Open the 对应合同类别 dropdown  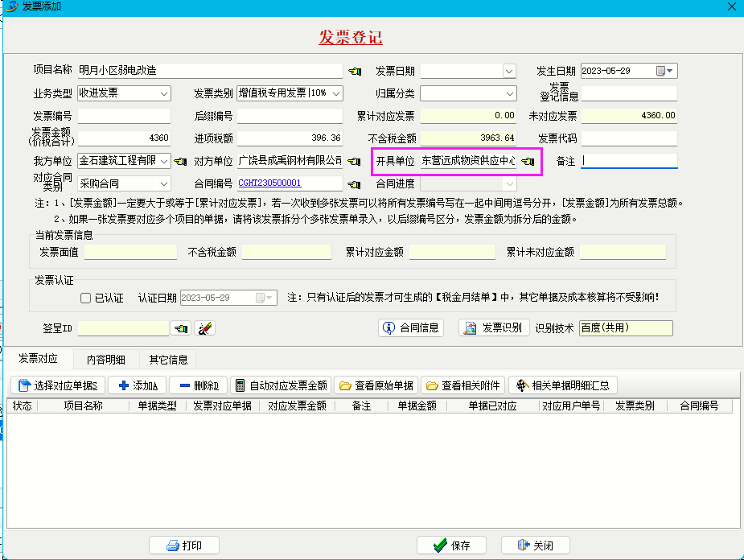[164, 183]
